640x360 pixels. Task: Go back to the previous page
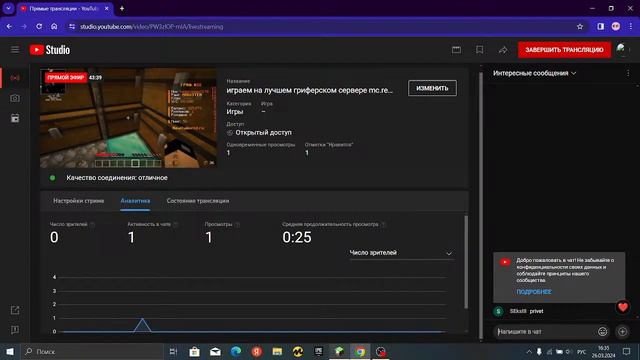pos(9,27)
